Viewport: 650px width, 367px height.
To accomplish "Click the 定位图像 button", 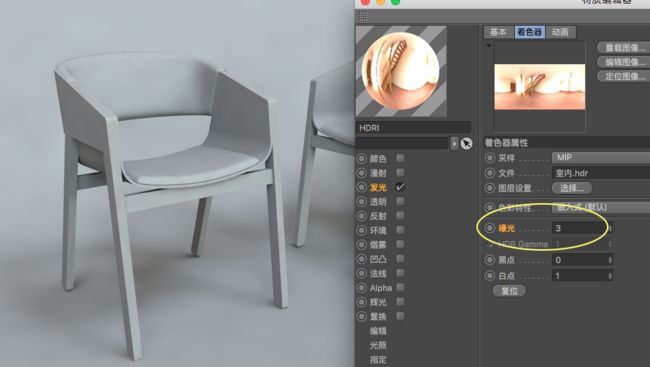I will pos(624,77).
